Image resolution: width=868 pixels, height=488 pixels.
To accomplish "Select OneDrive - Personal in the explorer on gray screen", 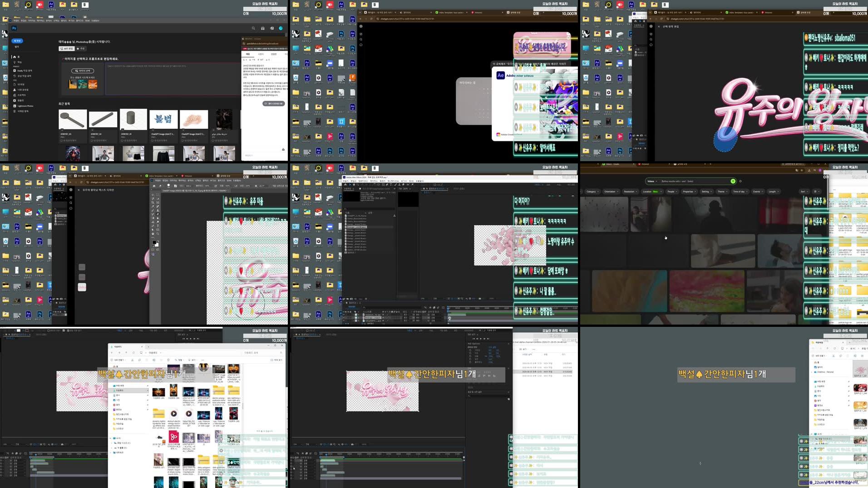I will click(824, 372).
